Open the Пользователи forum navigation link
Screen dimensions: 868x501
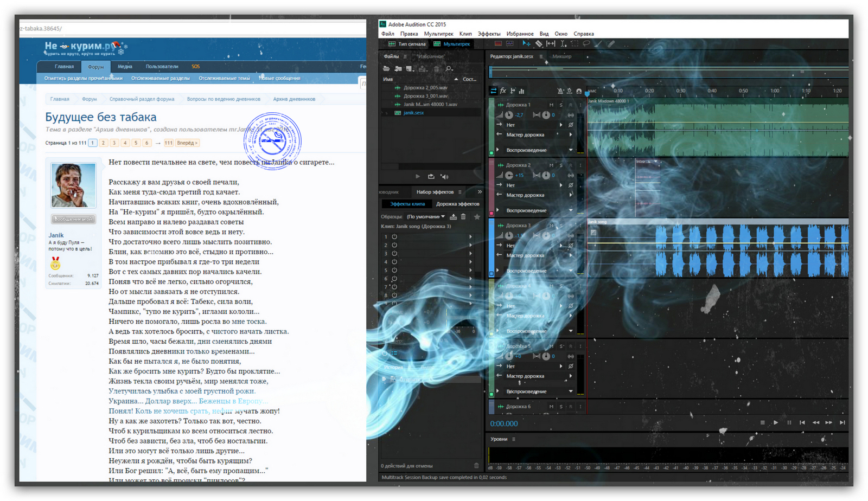point(162,67)
